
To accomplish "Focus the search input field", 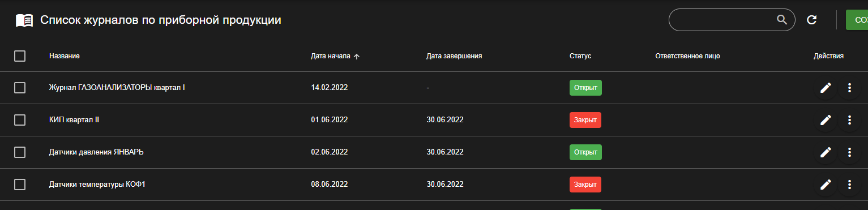I will point(722,20).
